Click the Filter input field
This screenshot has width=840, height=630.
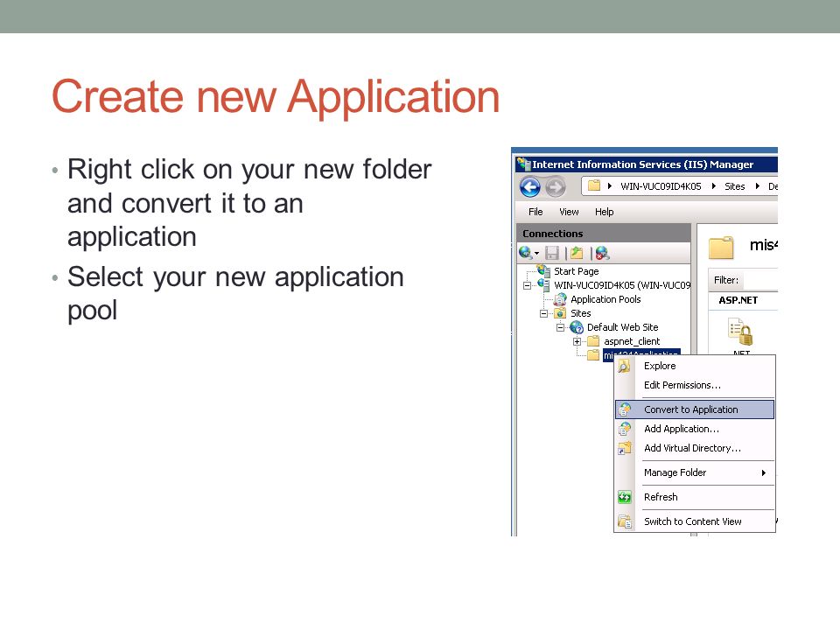pyautogui.click(x=760, y=280)
